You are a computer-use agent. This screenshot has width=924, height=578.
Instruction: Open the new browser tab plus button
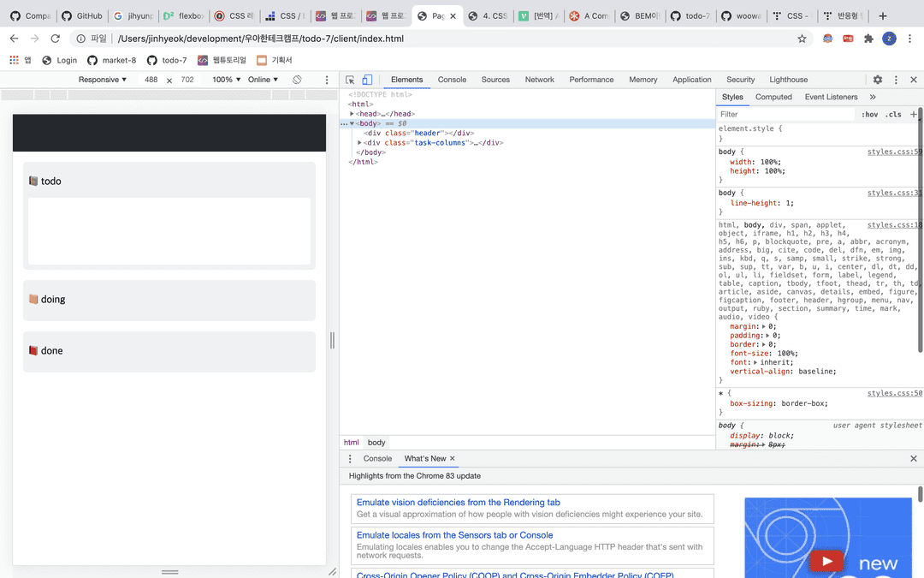883,15
